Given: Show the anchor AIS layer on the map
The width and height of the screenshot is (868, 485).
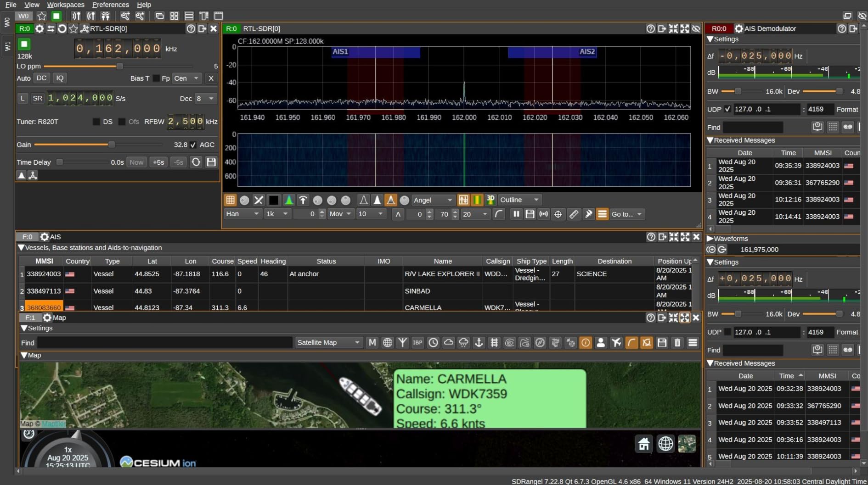Looking at the screenshot, I should pos(479,343).
